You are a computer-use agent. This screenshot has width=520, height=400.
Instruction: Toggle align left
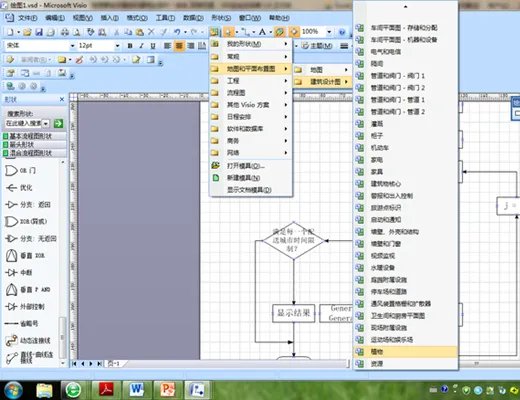tap(167, 46)
